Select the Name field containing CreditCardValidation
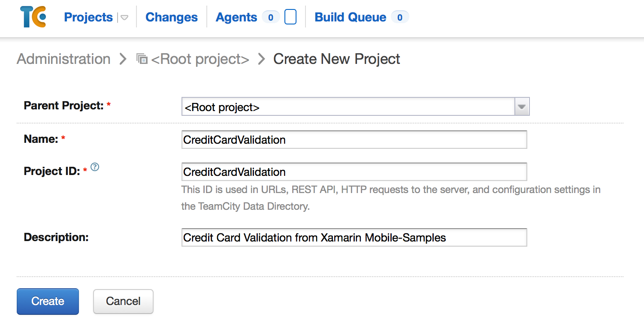Viewport: 644px width, 332px height. [354, 139]
